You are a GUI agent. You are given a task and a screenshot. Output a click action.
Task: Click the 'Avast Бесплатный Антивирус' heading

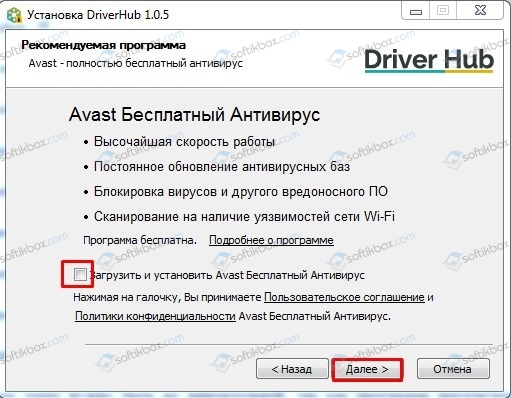coord(194,115)
